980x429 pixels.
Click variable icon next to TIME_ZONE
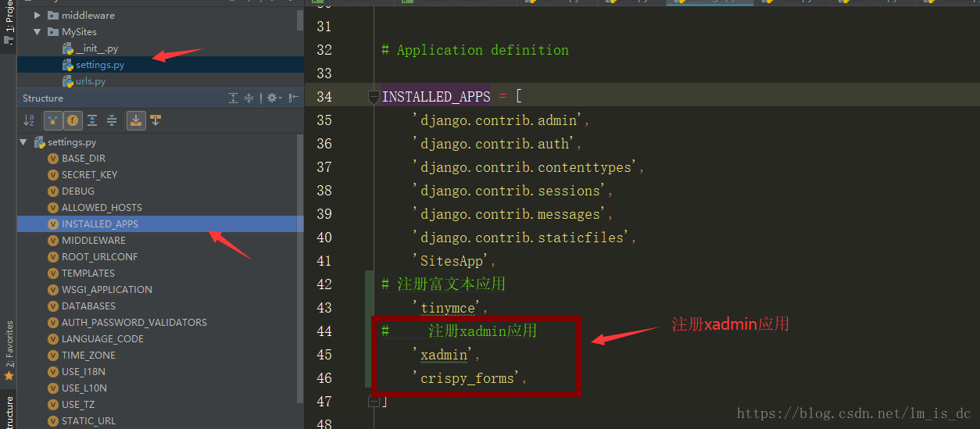pos(53,356)
